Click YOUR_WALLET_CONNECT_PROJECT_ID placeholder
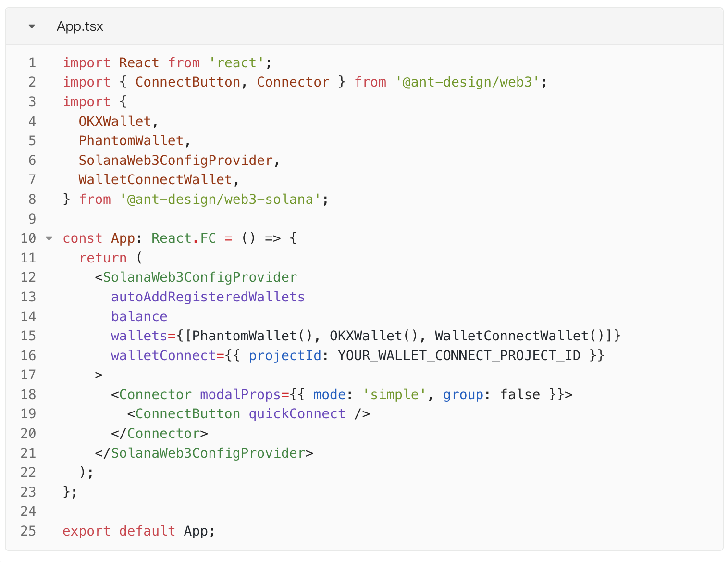728x562 pixels. 459,356
